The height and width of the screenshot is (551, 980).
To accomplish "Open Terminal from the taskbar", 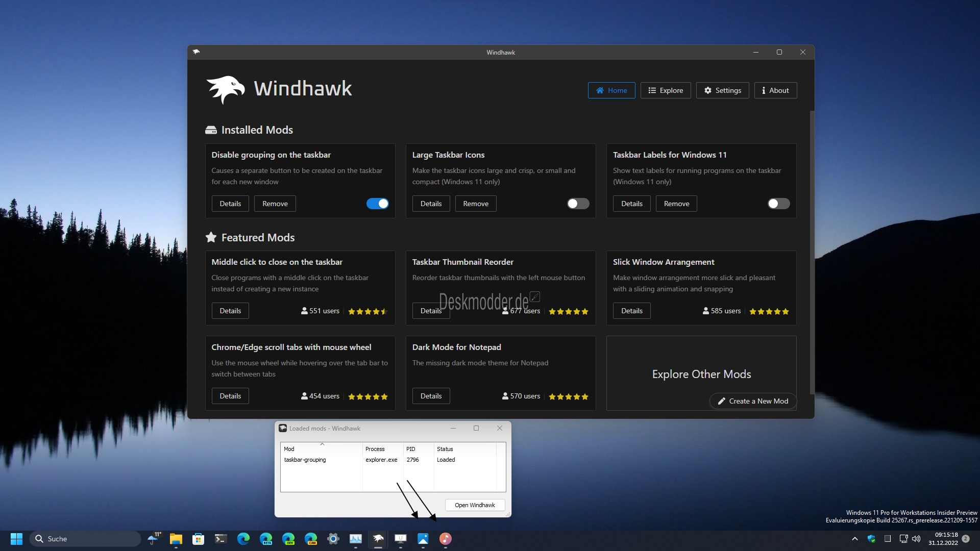I will [221, 539].
